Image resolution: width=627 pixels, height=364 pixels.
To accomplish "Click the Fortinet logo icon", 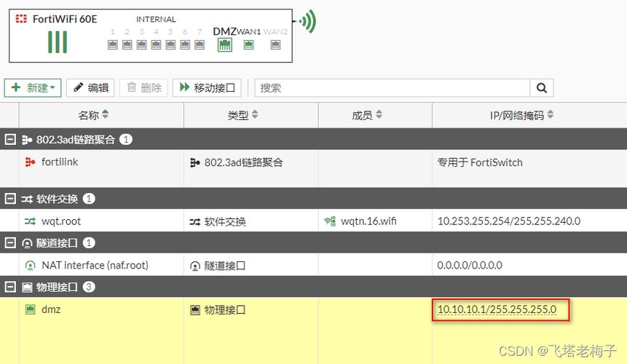I will click(21, 19).
